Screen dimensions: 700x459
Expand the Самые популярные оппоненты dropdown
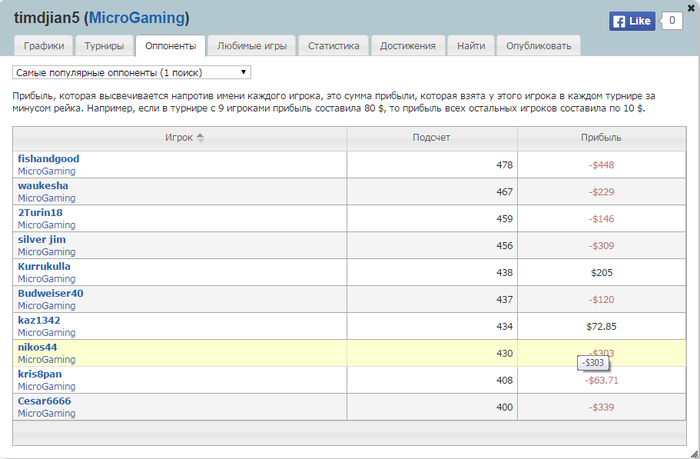[x=132, y=72]
